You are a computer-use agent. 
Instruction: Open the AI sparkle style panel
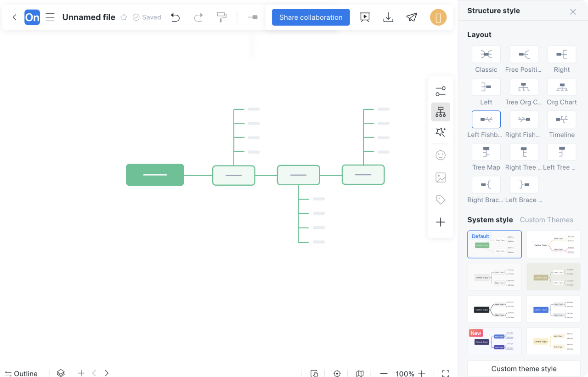point(441,132)
